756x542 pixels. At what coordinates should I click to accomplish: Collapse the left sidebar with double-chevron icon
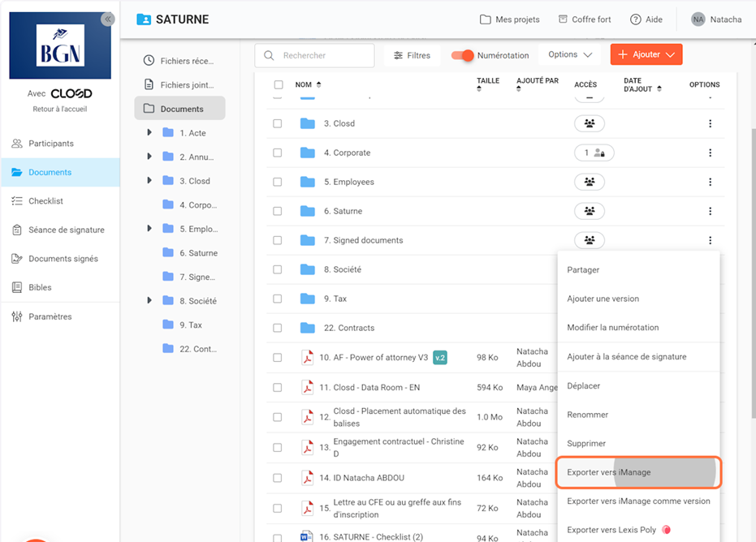point(107,19)
